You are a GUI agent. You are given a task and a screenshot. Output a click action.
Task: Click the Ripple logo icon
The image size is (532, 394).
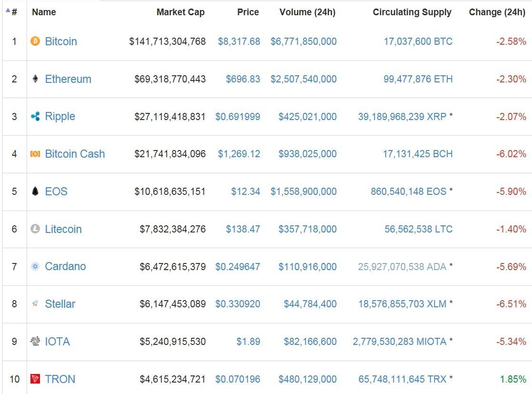click(x=35, y=116)
